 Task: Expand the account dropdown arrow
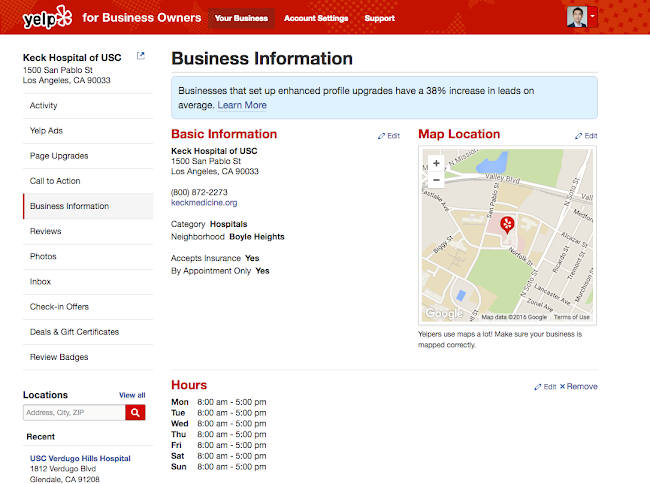593,17
